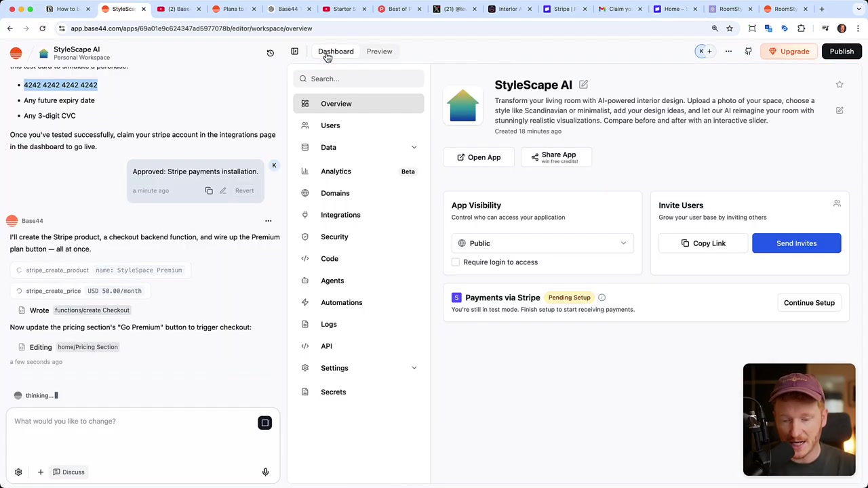
Task: Focus the dashboard search field
Action: [359, 79]
